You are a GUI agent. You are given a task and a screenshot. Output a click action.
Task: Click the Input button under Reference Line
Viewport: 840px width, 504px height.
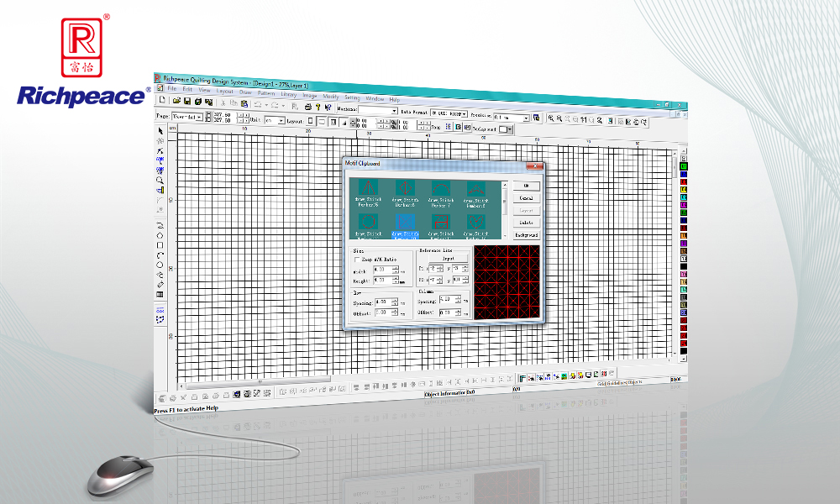click(x=450, y=258)
